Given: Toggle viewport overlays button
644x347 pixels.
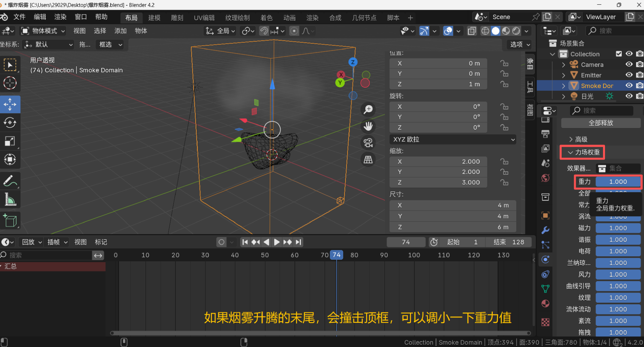Looking at the screenshot, I should click(448, 31).
